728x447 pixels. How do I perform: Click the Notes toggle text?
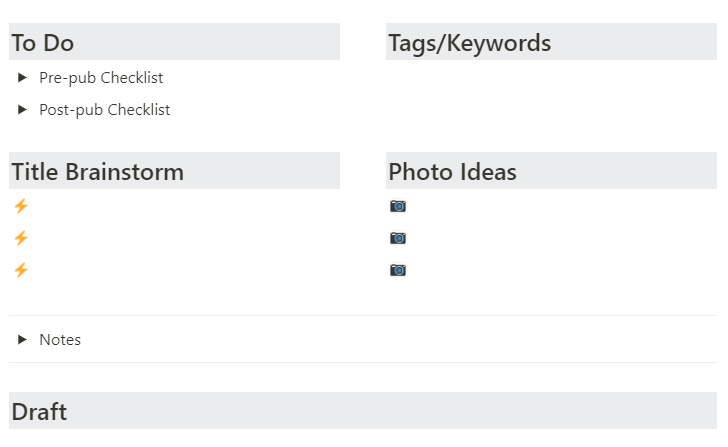point(60,339)
